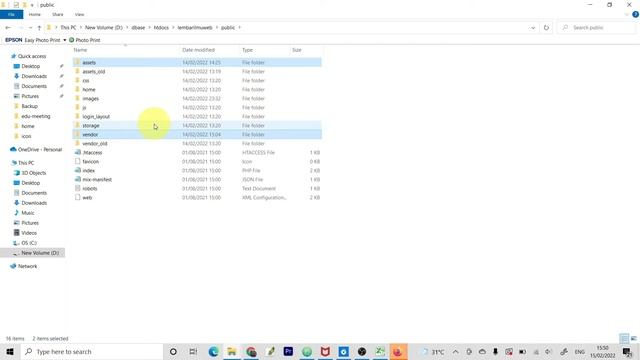Select the assets folder icon
This screenshot has height=360, width=640.
(x=78, y=62)
